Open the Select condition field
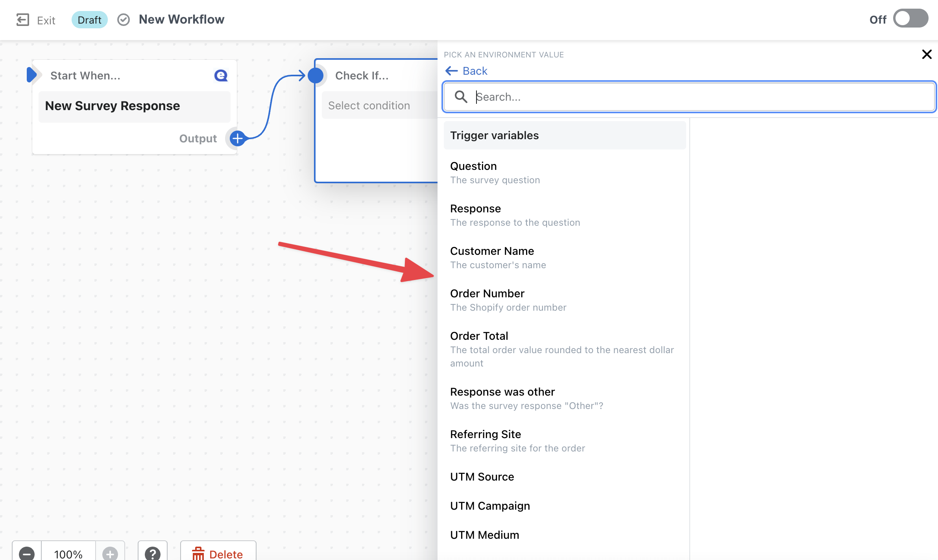Screen dimensions: 938x560 click(380, 105)
